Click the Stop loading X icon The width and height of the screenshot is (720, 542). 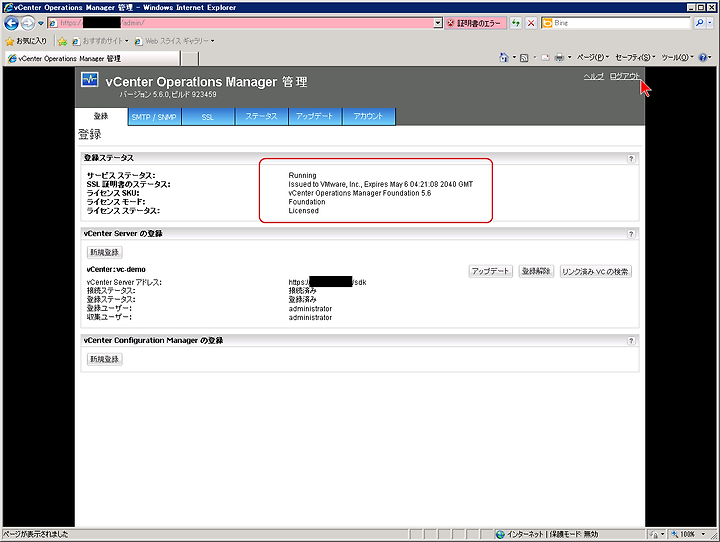point(531,23)
